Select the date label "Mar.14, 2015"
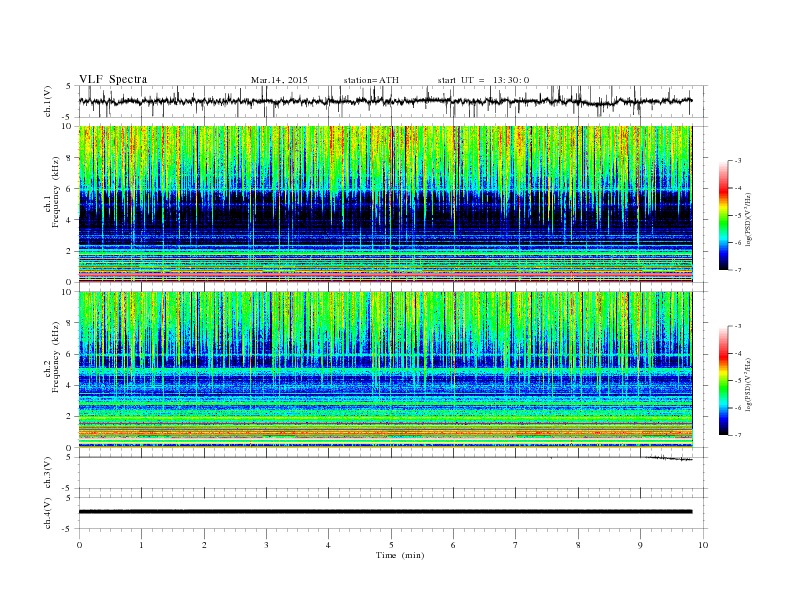 click(x=279, y=80)
